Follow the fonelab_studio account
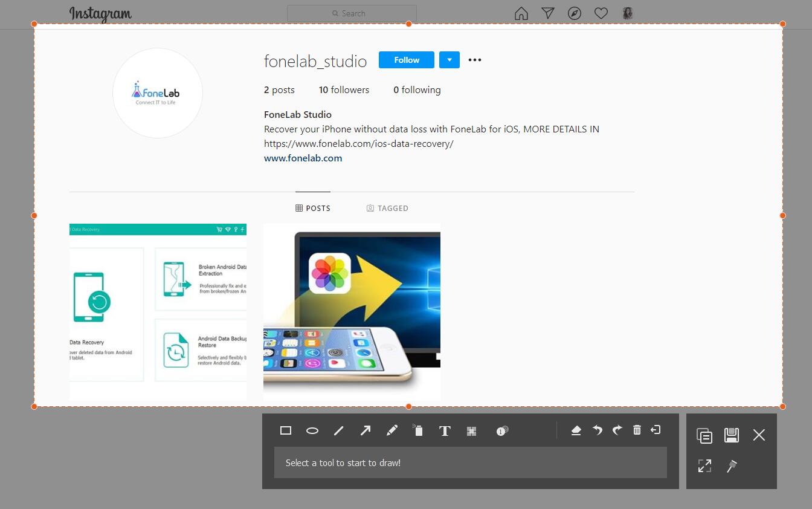The width and height of the screenshot is (812, 509). [407, 60]
